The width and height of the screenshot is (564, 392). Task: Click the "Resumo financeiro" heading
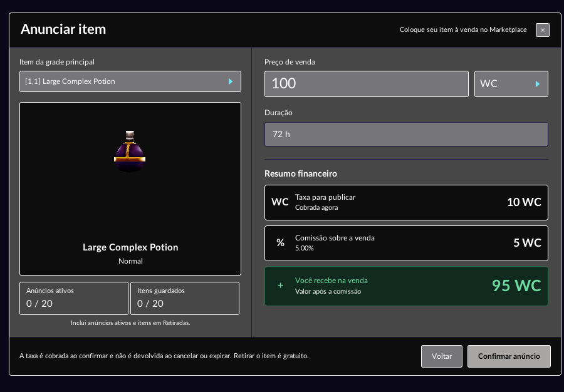[x=301, y=173]
